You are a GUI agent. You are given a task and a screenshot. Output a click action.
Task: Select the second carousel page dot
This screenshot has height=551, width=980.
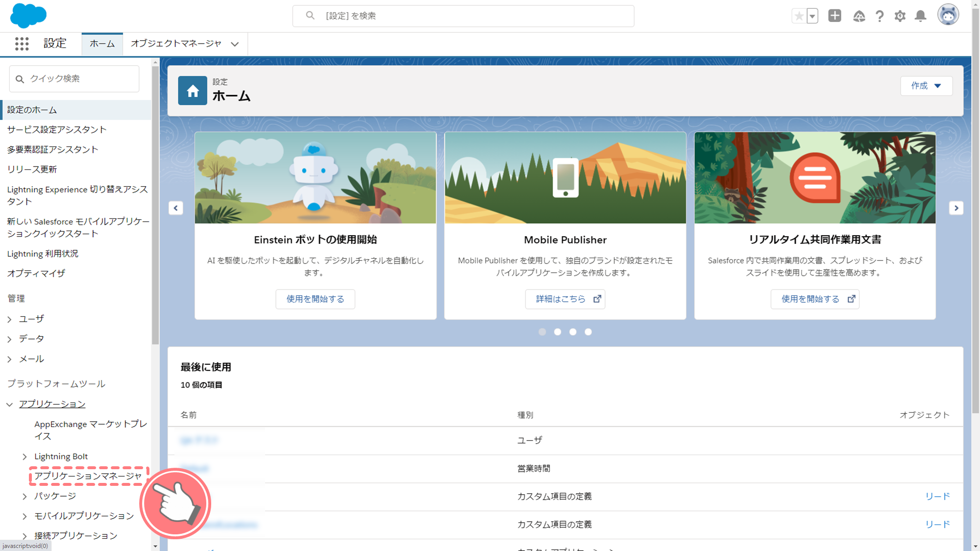[x=557, y=332]
